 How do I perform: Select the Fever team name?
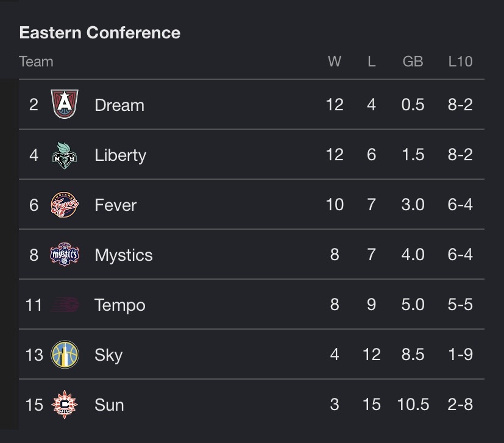[x=115, y=205]
